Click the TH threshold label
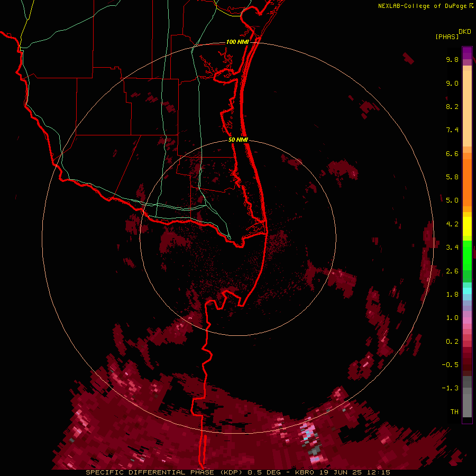The height and width of the screenshot is (476, 476). pos(454,412)
